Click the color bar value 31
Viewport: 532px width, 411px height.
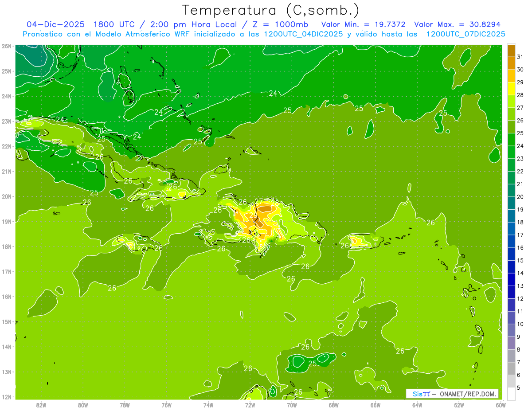click(x=520, y=57)
